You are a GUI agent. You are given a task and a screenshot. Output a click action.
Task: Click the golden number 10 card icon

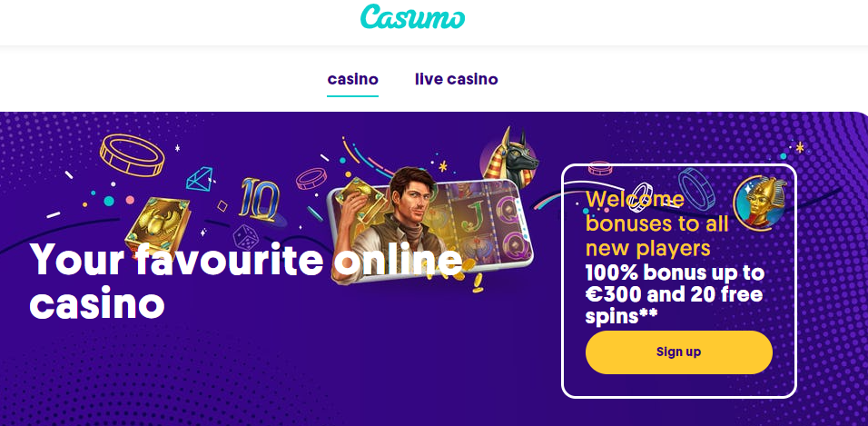tap(259, 200)
